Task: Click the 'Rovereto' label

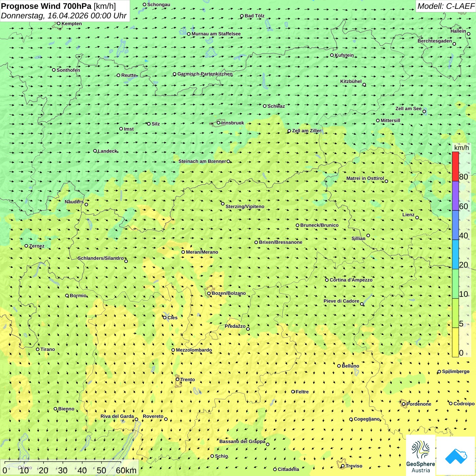Action: pos(153,416)
